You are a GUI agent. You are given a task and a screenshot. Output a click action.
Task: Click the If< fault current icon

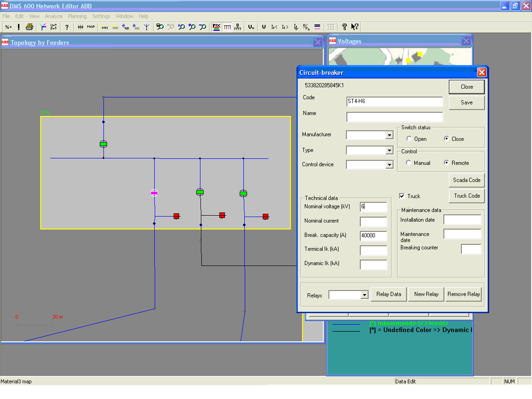[x=274, y=27]
